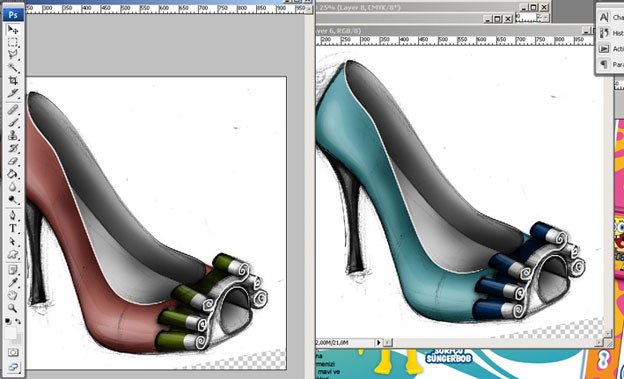Close the Layer 8 CMYK document window
The height and width of the screenshot is (379, 624).
pyautogui.click(x=544, y=7)
